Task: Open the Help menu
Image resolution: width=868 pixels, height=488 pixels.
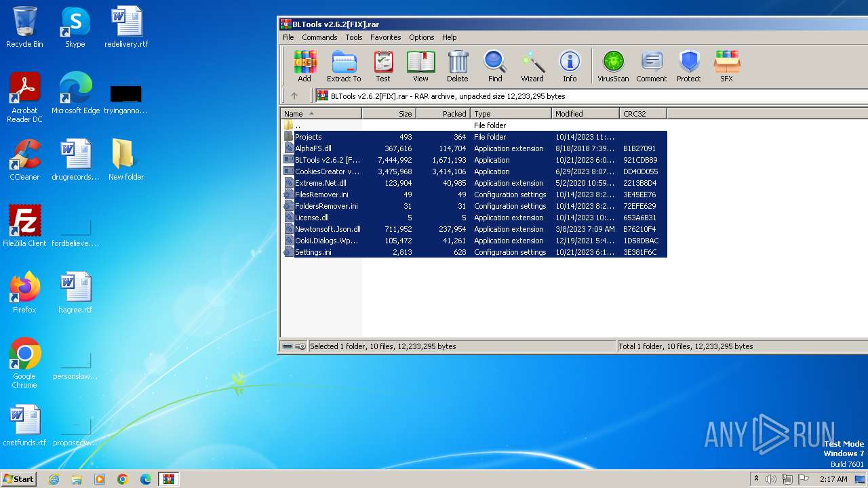Action: pos(449,37)
